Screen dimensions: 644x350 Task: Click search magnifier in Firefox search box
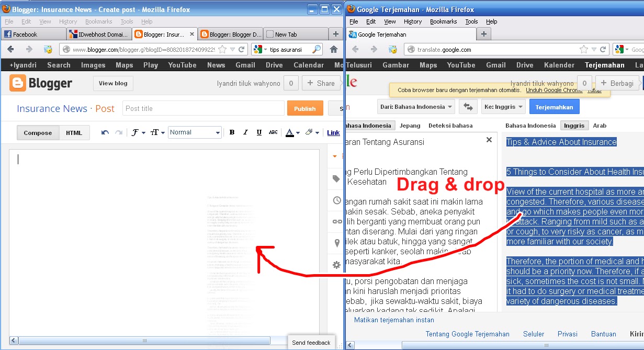[x=317, y=49]
